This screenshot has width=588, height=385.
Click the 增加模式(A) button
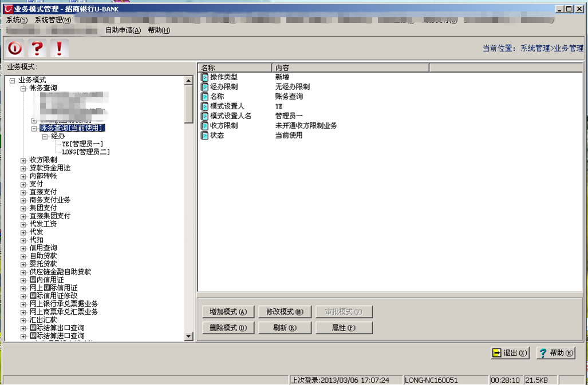pos(228,312)
